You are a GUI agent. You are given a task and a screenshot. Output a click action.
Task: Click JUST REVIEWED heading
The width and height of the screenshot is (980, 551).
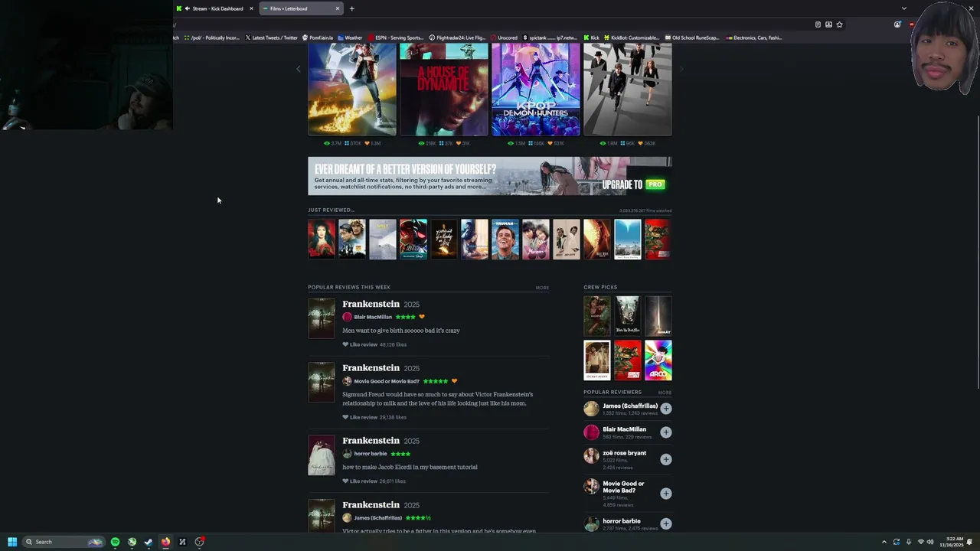pyautogui.click(x=331, y=210)
